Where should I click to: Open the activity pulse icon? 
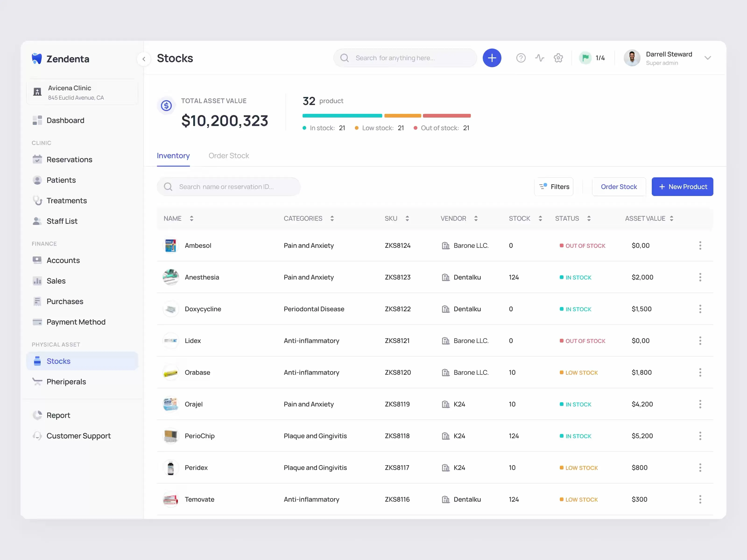click(x=539, y=58)
